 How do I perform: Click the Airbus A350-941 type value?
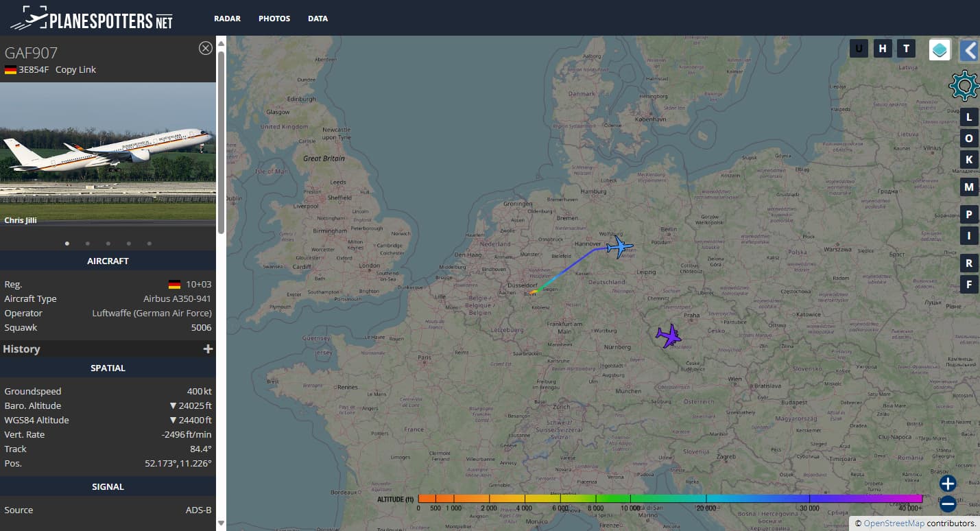[x=177, y=299]
